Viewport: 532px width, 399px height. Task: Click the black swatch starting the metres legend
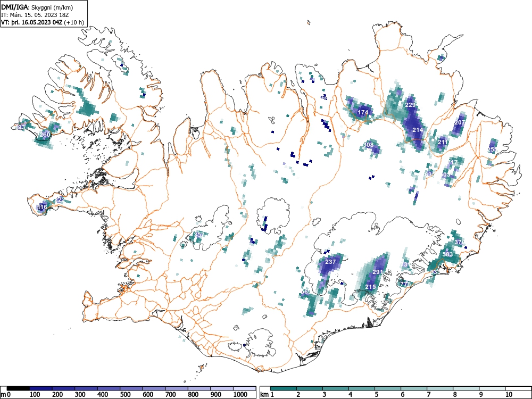coord(18,388)
